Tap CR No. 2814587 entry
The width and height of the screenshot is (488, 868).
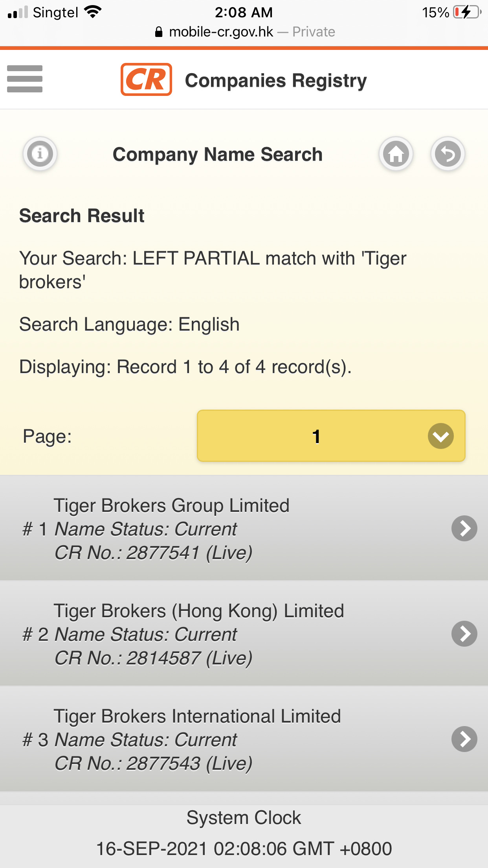[153, 658]
